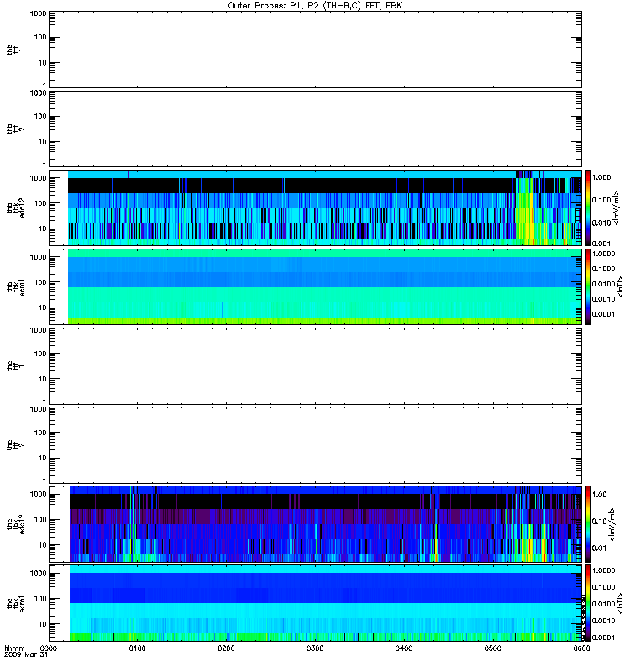Click the '<|nT|>' unit label beside thc scm1

click(x=620, y=603)
